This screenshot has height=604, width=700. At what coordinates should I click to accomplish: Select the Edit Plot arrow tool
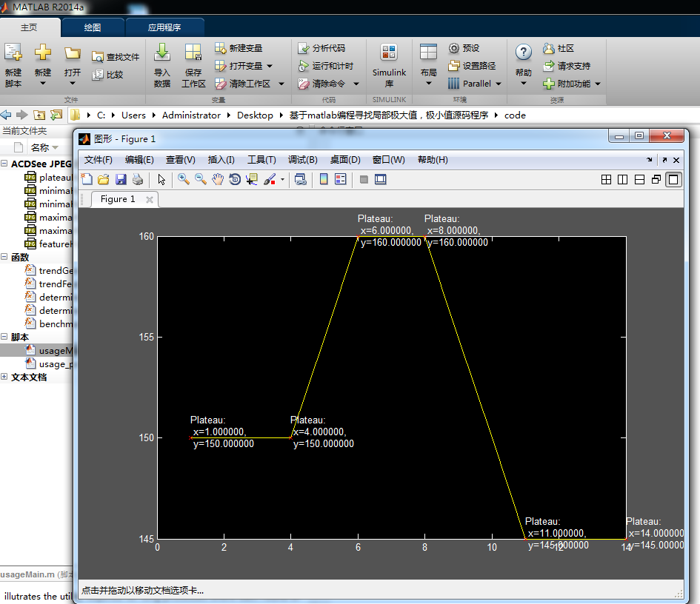tap(161, 179)
